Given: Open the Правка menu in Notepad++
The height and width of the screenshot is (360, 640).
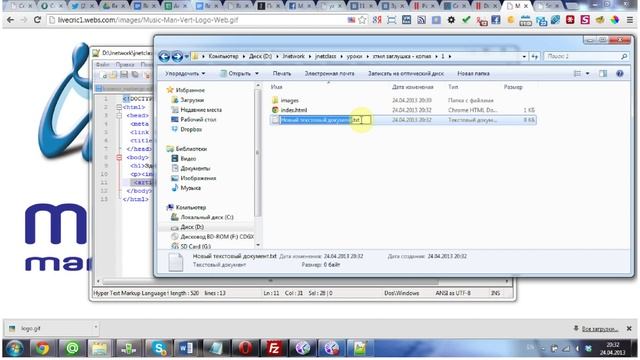Looking at the screenshot, I should 125,64.
